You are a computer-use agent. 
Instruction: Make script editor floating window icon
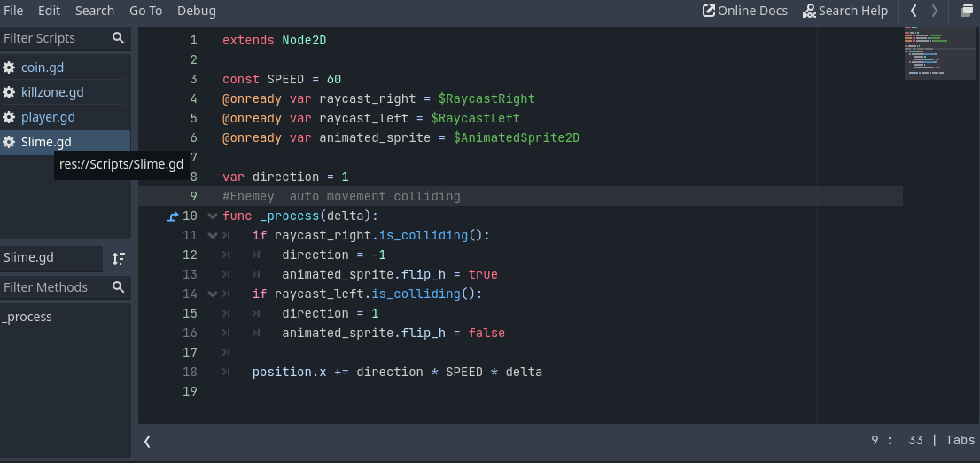[x=966, y=11]
